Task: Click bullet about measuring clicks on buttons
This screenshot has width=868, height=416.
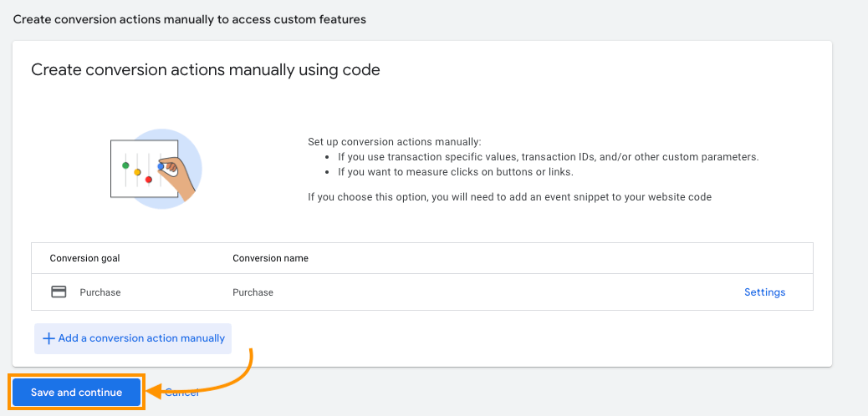Action: [456, 172]
